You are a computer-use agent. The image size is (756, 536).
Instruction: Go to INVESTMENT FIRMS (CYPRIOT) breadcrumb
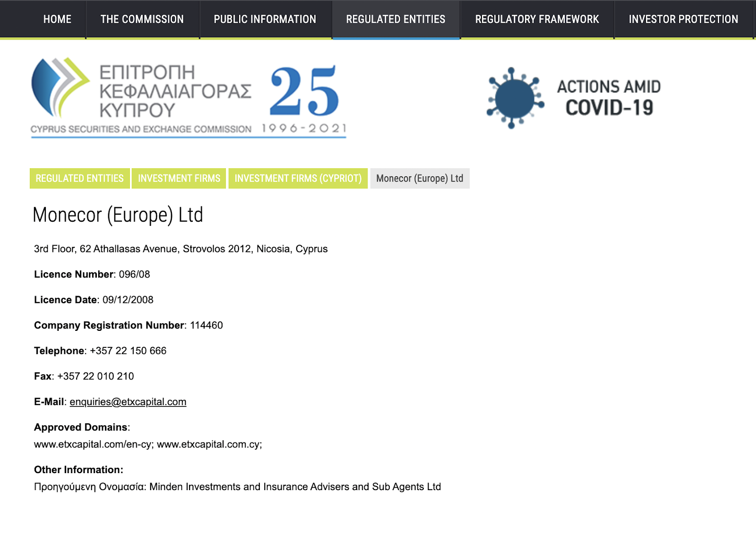coord(298,179)
